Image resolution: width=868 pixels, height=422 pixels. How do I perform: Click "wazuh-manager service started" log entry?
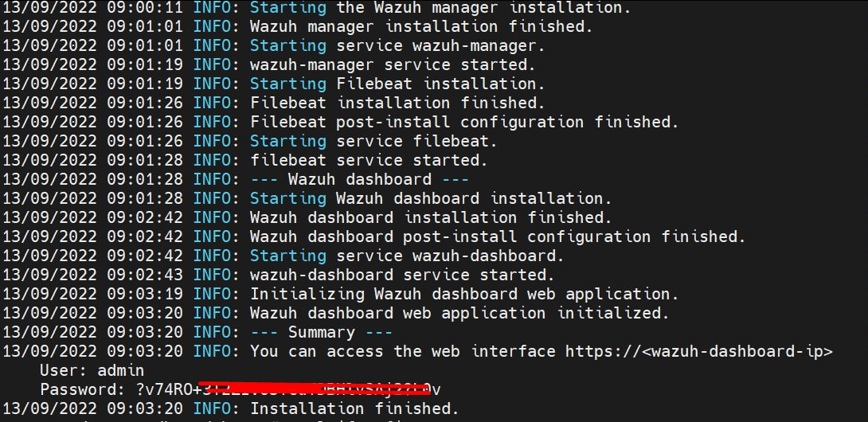[x=393, y=64]
